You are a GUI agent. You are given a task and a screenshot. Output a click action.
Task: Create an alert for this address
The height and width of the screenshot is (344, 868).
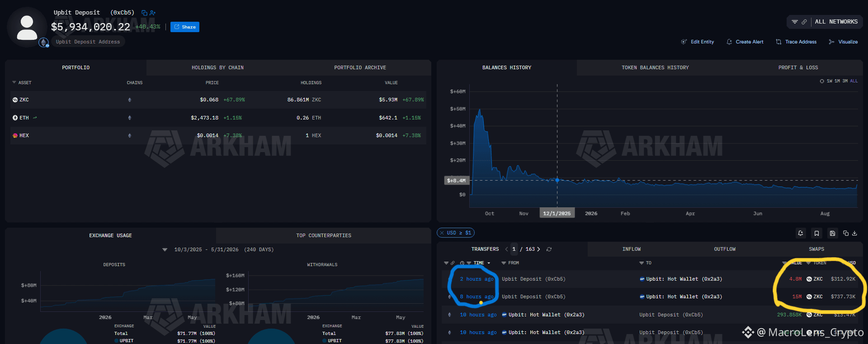coord(745,42)
